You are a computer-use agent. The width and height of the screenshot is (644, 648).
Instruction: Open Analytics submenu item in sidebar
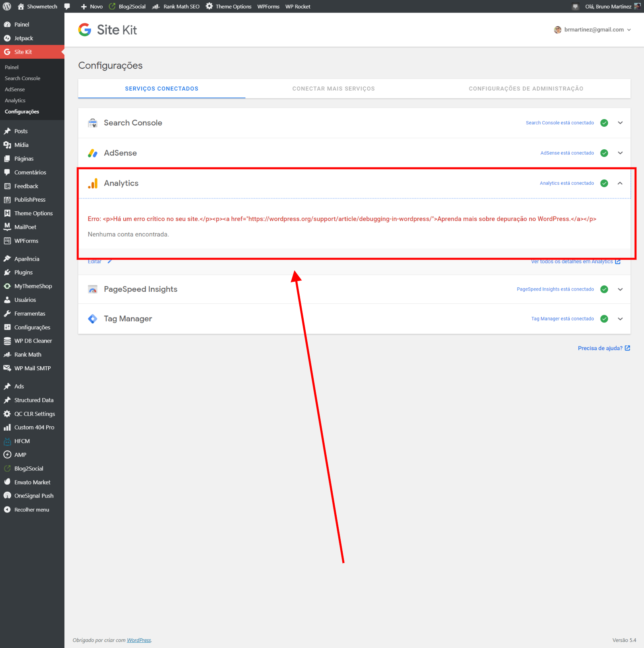(x=15, y=101)
